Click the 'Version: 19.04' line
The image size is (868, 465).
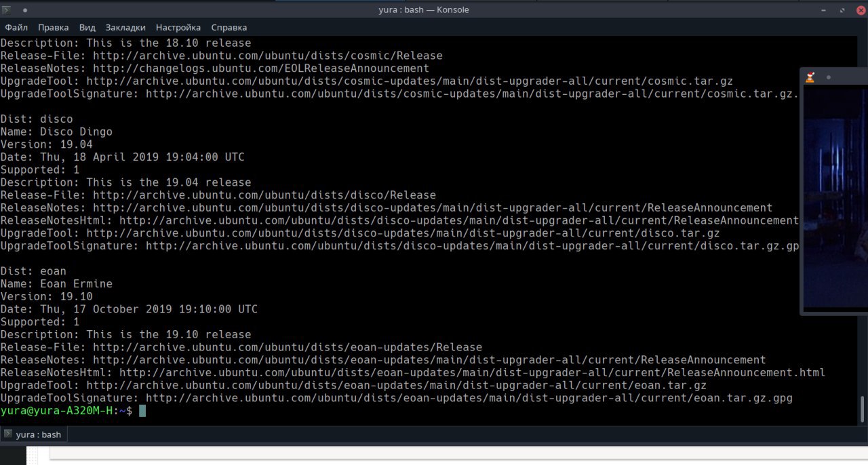point(47,144)
